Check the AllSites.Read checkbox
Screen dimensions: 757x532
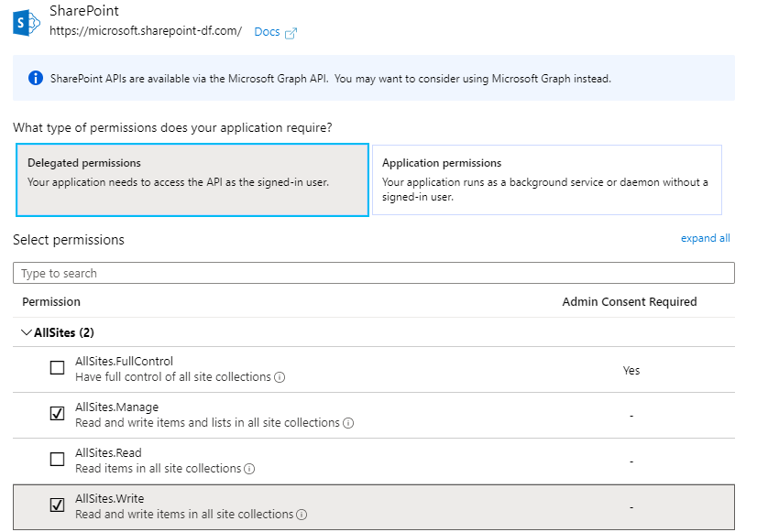click(x=57, y=459)
